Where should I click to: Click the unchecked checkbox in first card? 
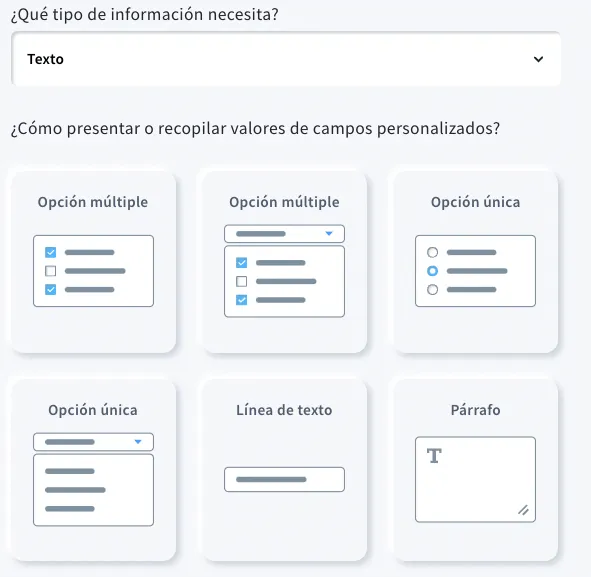[51, 271]
